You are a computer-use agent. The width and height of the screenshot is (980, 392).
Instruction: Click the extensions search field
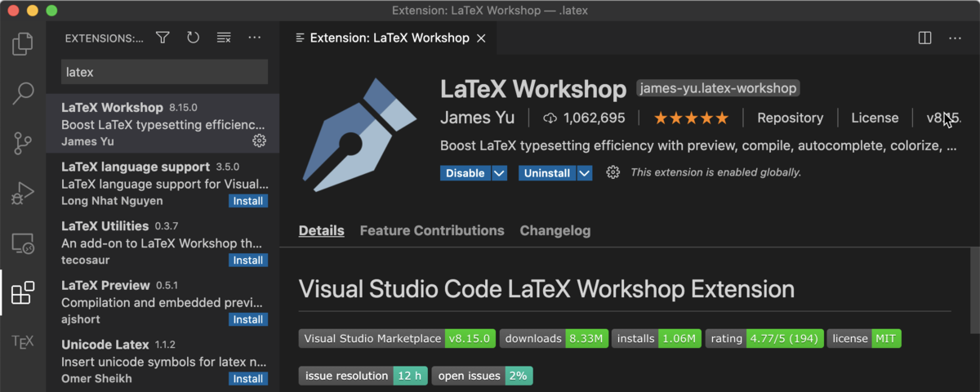(x=165, y=72)
